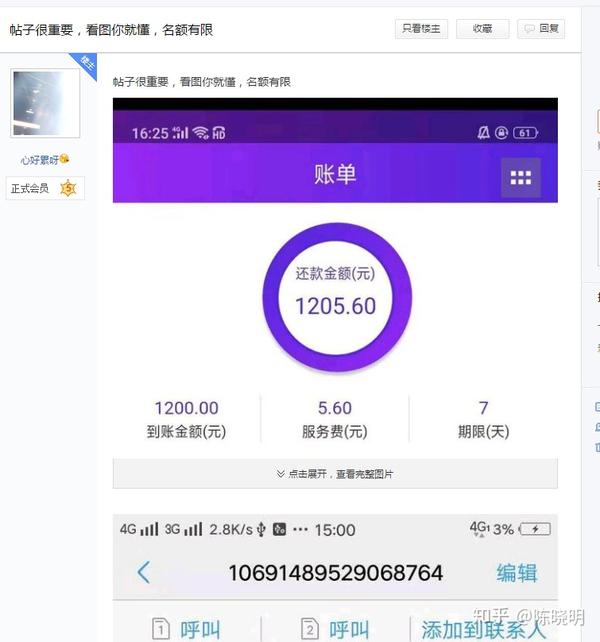The width and height of the screenshot is (600, 642).
Task: Click the post body text above 账单 image
Action: (202, 82)
